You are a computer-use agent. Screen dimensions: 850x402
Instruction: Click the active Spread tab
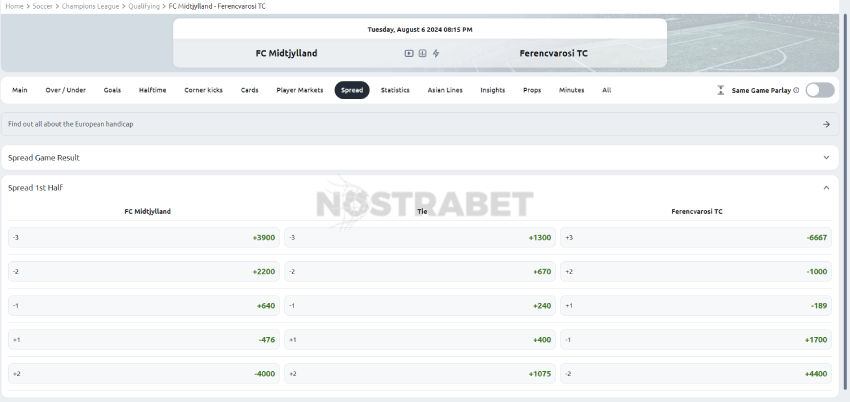pos(352,90)
